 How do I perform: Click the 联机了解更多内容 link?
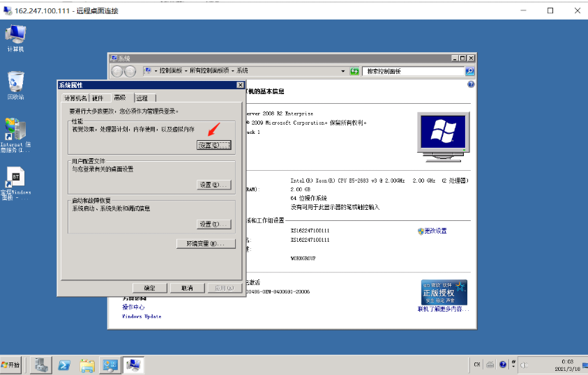click(x=443, y=309)
